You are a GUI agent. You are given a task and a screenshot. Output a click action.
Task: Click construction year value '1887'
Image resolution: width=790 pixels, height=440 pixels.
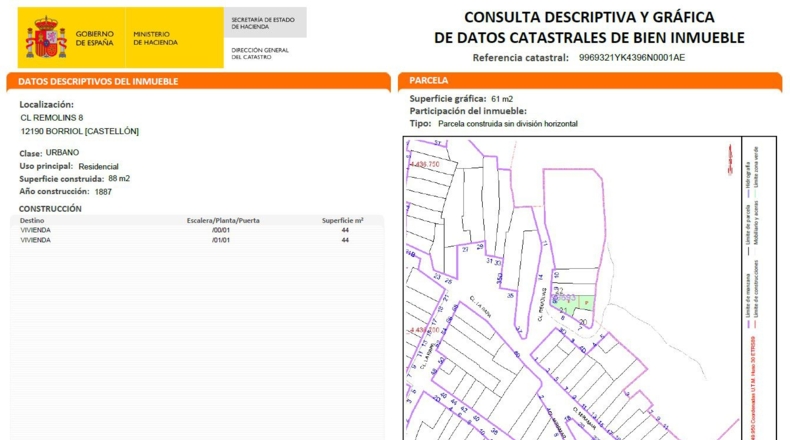103,192
